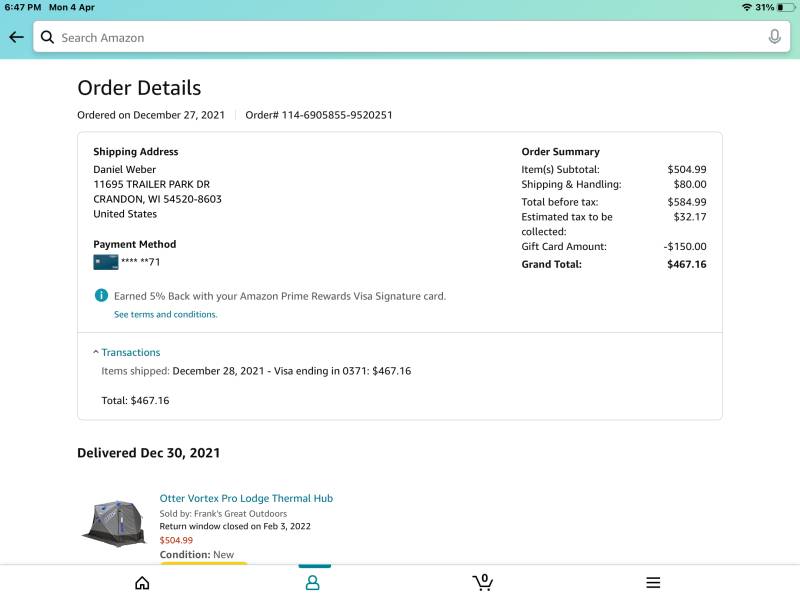Tap the Order Details heading
This screenshot has width=800, height=600.
(x=139, y=88)
